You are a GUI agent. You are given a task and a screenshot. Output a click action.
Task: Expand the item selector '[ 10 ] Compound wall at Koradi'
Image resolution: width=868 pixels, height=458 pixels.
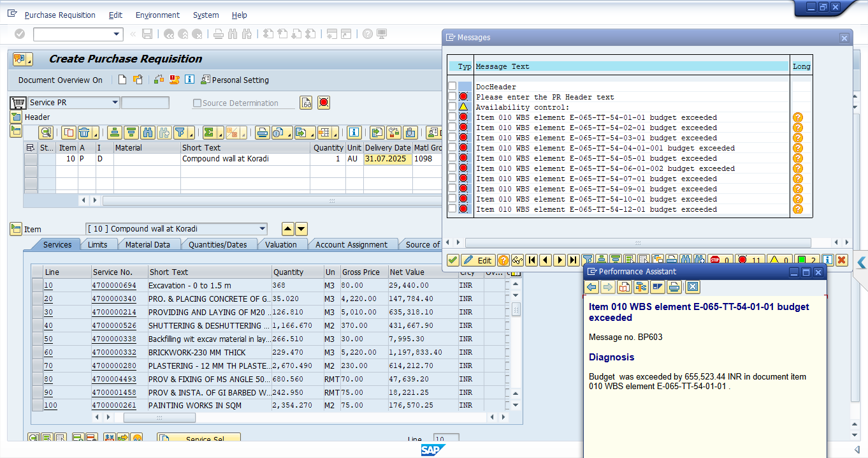tap(262, 229)
